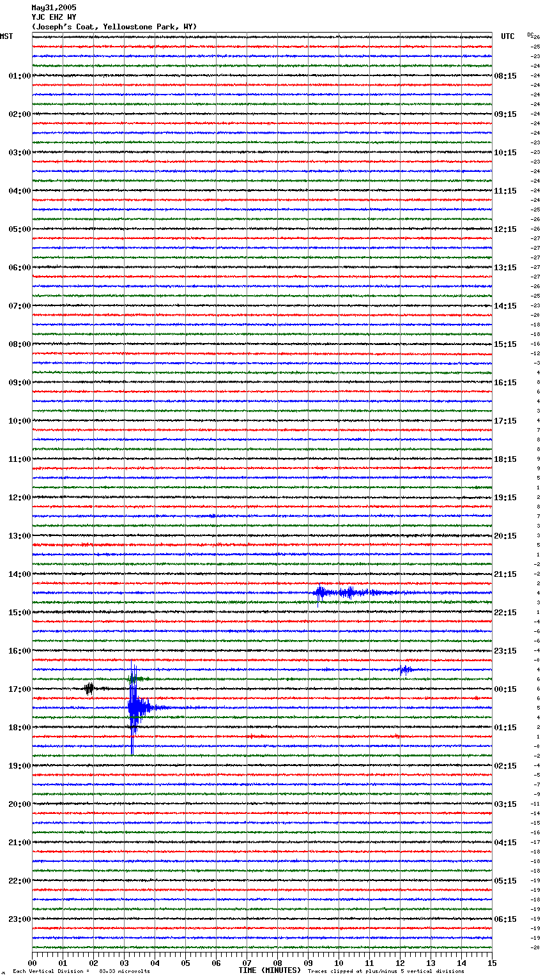Click the 12:15 UTC time label
The height and width of the screenshot is (980, 543).
pos(505,229)
